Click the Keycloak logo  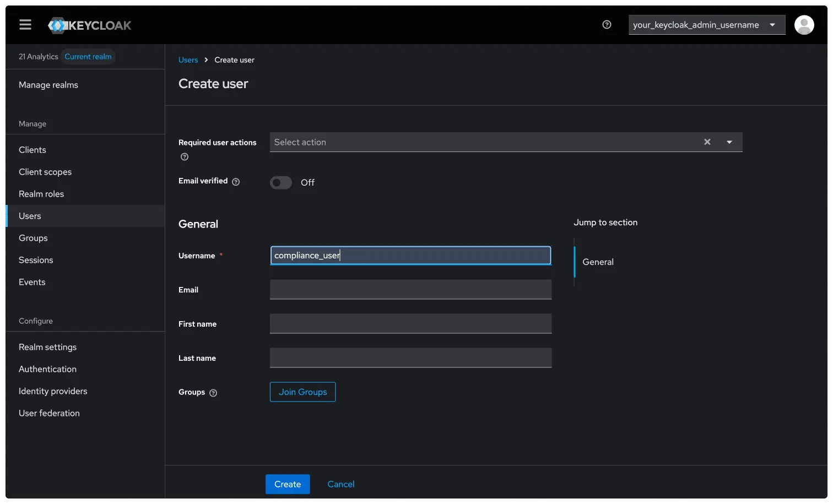tap(89, 25)
